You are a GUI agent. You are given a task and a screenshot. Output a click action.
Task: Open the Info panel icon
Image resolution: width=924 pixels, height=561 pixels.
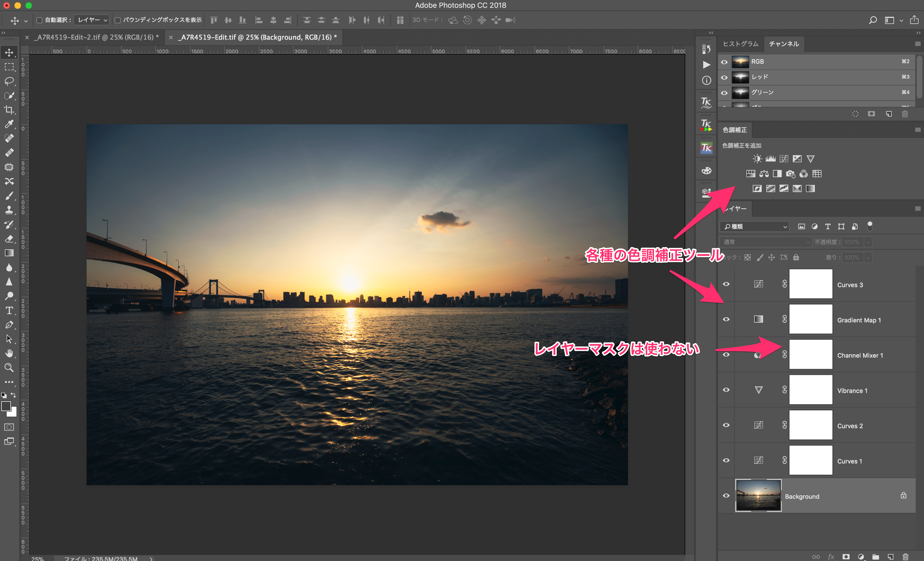pyautogui.click(x=707, y=81)
